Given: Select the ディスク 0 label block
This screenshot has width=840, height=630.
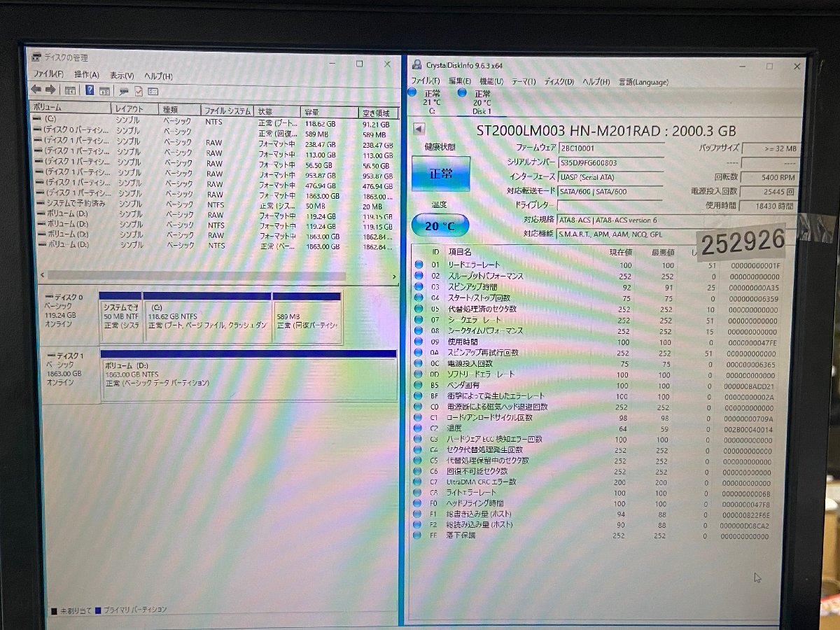Looking at the screenshot, I should pyautogui.click(x=69, y=317).
